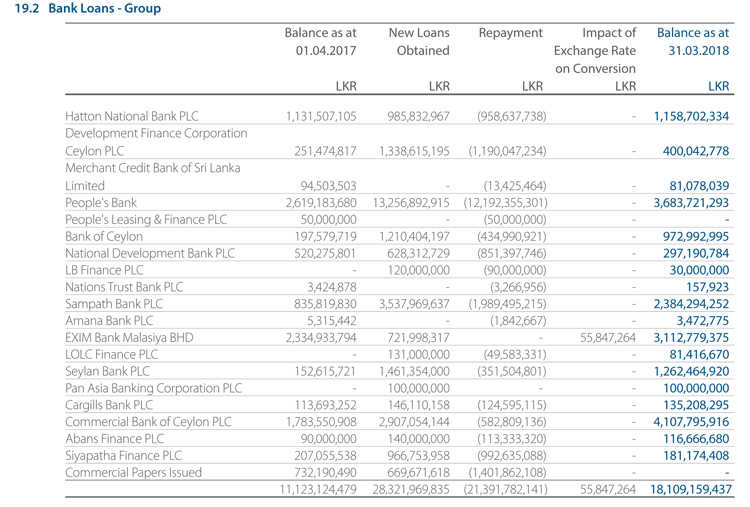This screenshot has height=507, width=750.
Task: Select People's Bank new loans 13,256,892,915
Action: pos(411,203)
